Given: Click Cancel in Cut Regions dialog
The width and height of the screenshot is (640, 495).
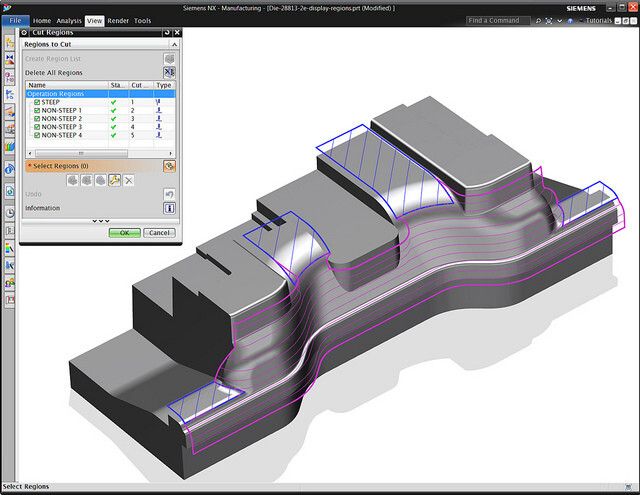Looking at the screenshot, I should pyautogui.click(x=158, y=232).
